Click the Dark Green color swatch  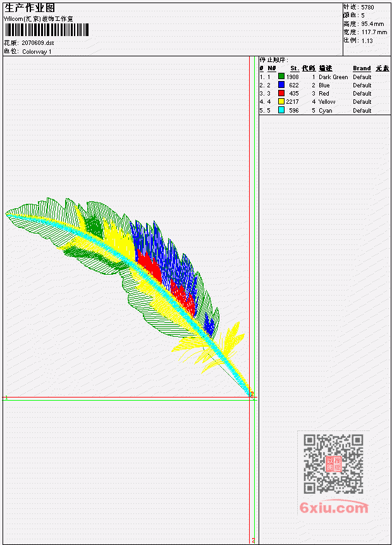tap(281, 77)
